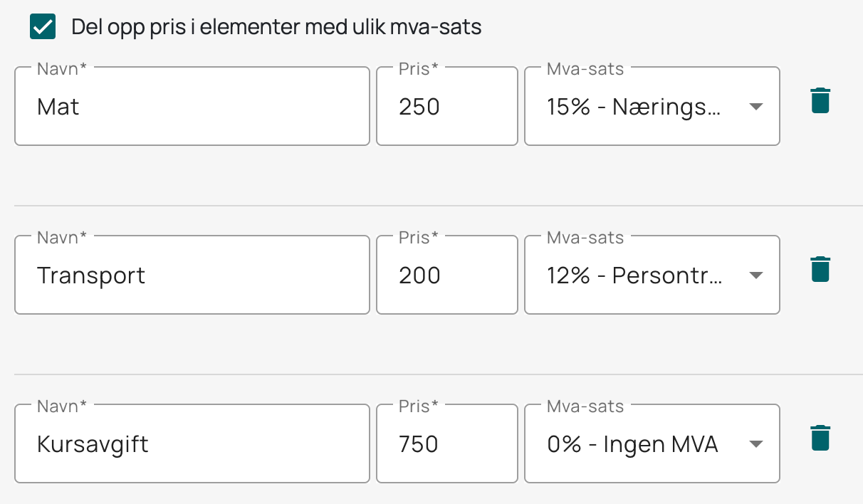Click the Navn field containing Kursavgift
The width and height of the screenshot is (863, 504).
[192, 443]
